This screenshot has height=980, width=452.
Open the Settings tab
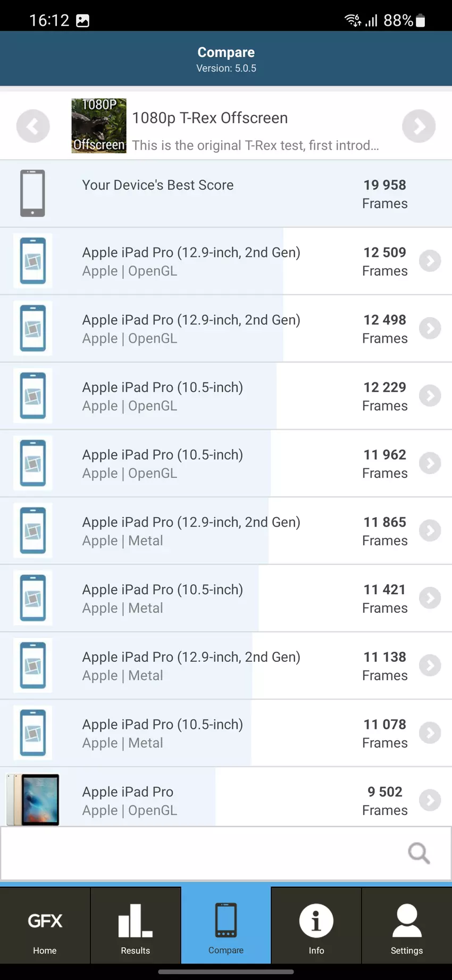click(407, 926)
